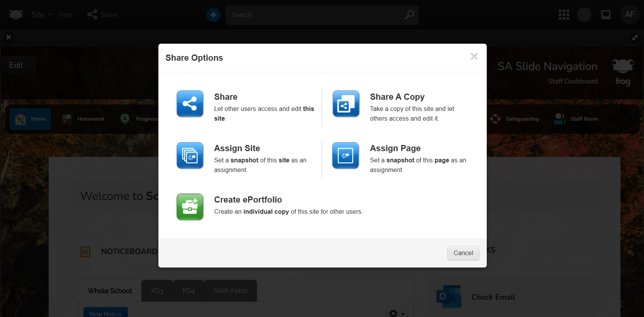
Task: Open the Progress navigation tab
Action: [139, 119]
